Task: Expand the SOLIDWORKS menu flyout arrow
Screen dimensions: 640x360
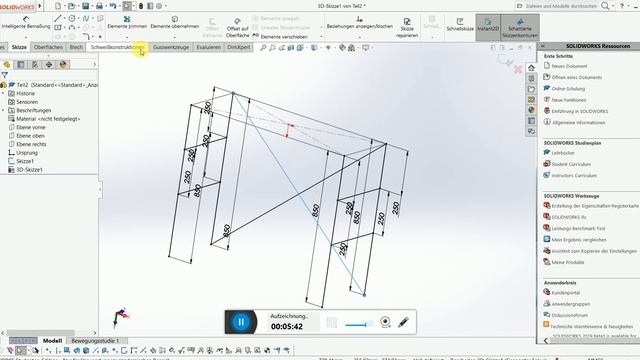Action: point(40,6)
